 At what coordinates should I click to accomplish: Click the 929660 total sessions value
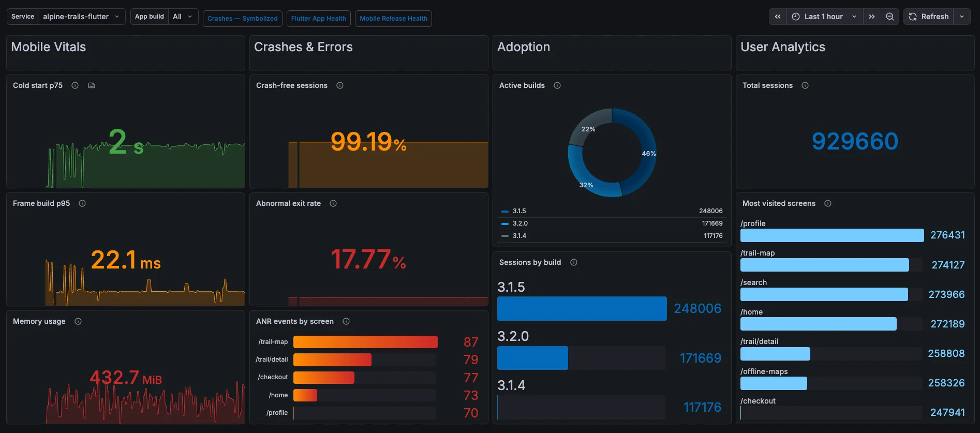coord(855,141)
